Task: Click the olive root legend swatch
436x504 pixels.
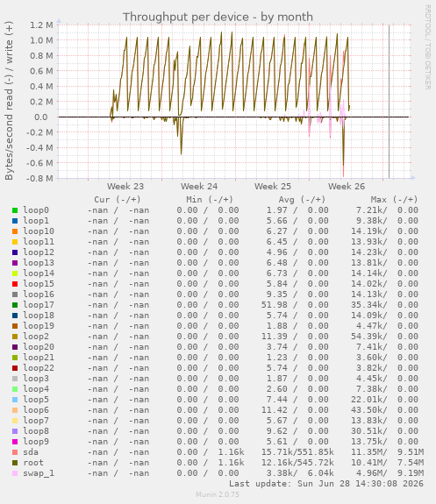Action: click(15, 463)
